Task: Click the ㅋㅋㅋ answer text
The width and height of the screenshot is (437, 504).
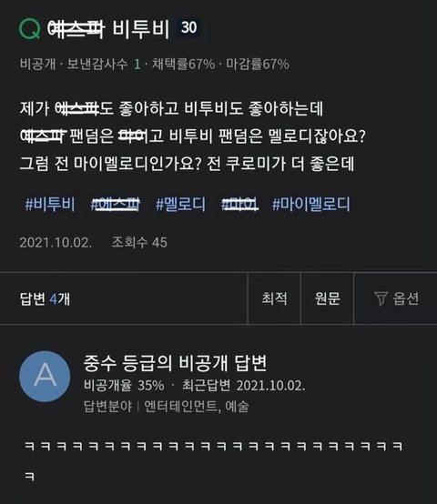Action: [213, 460]
